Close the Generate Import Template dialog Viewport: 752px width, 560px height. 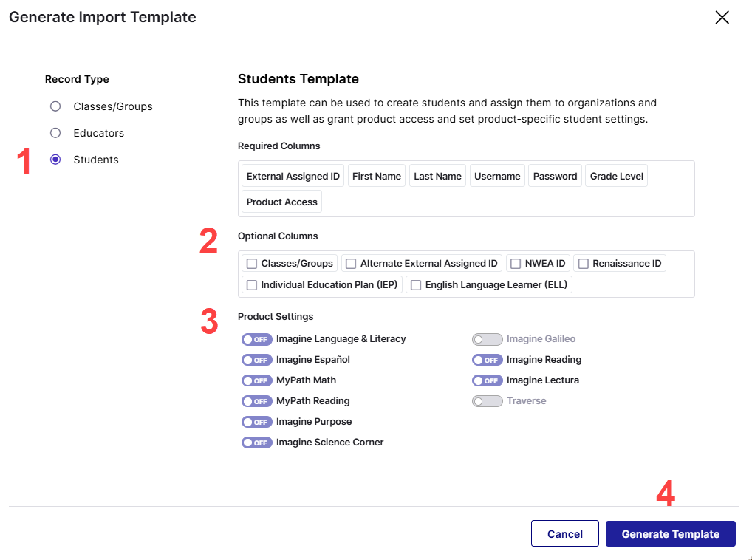(722, 18)
